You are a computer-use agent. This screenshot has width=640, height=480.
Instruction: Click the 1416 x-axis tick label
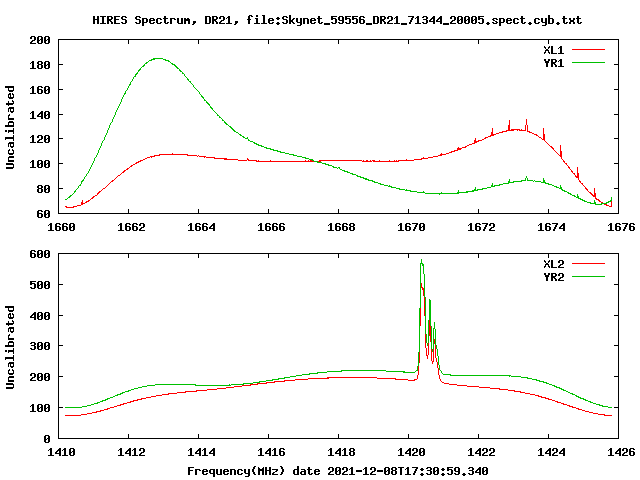click(271, 452)
